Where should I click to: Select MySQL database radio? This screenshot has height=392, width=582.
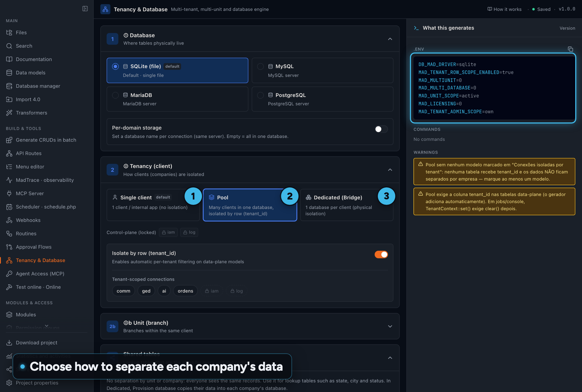[260, 66]
